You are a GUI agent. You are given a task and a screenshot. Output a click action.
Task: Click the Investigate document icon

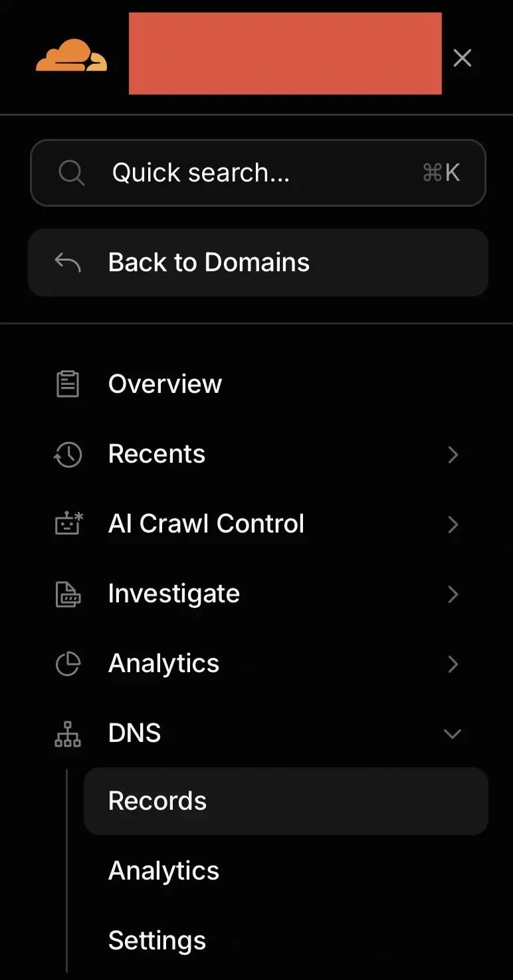click(x=68, y=594)
